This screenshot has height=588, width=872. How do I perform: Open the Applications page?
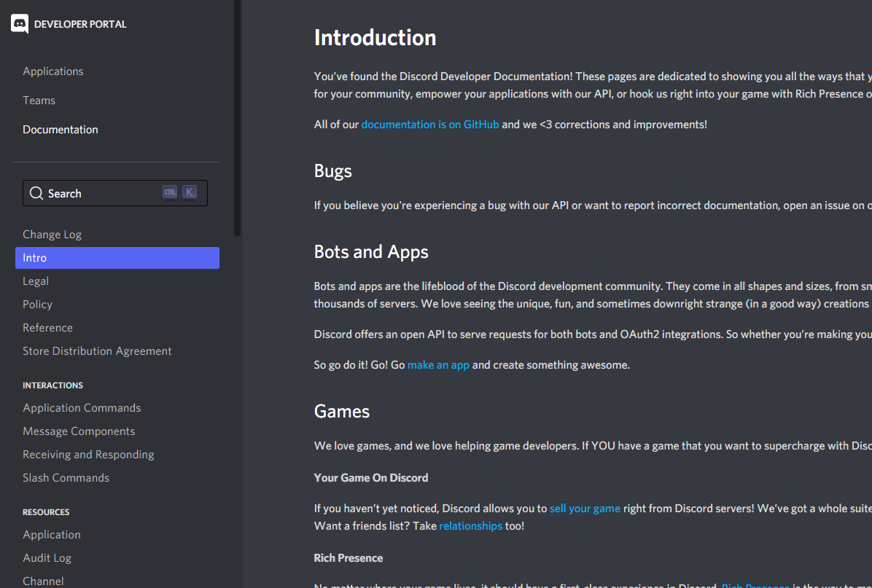tap(52, 71)
